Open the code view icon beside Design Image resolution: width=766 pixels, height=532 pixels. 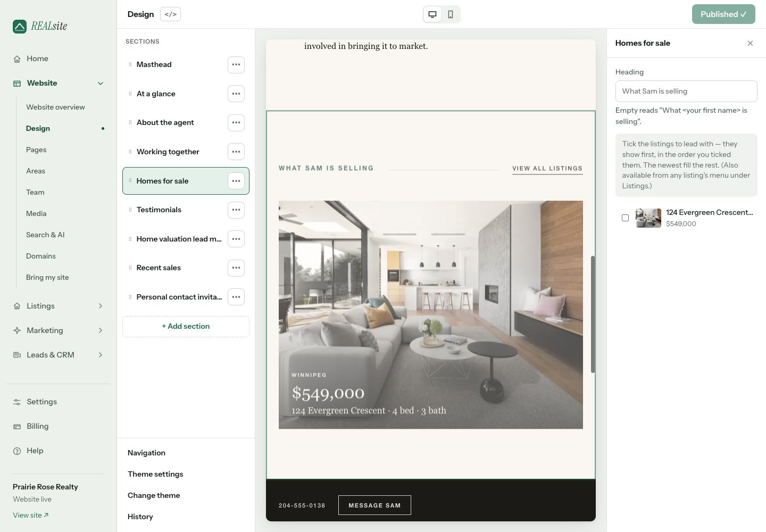point(170,14)
